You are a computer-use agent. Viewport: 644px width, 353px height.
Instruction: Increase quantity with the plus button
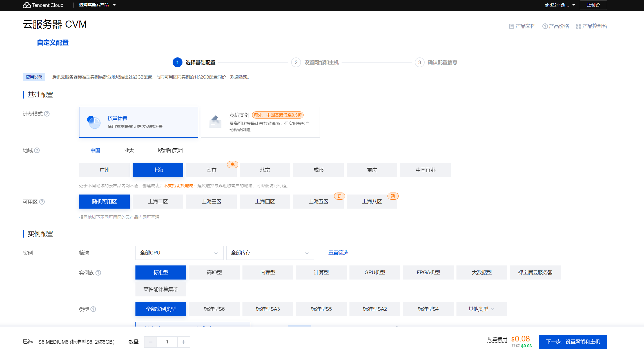coord(184,342)
